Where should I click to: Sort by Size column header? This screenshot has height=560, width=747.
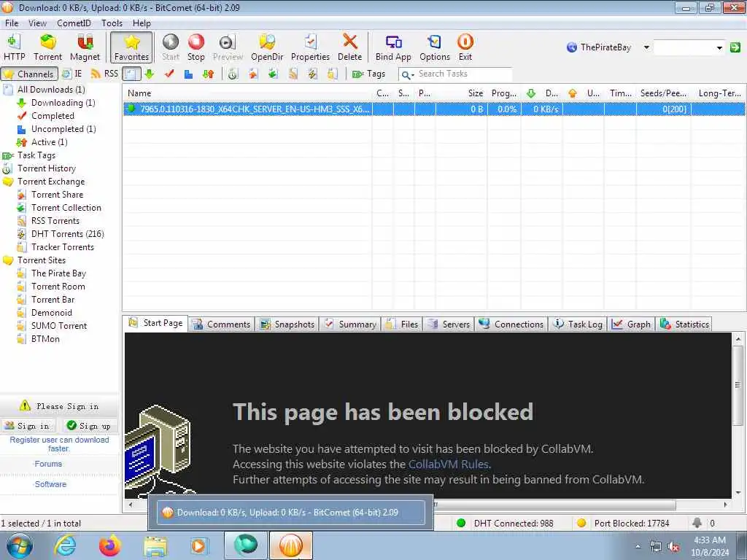462,93
